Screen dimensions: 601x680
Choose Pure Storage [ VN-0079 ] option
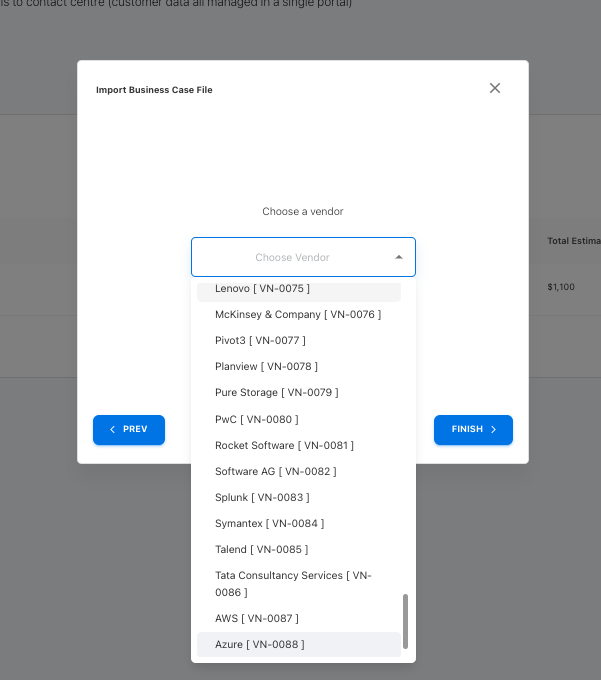pos(276,392)
